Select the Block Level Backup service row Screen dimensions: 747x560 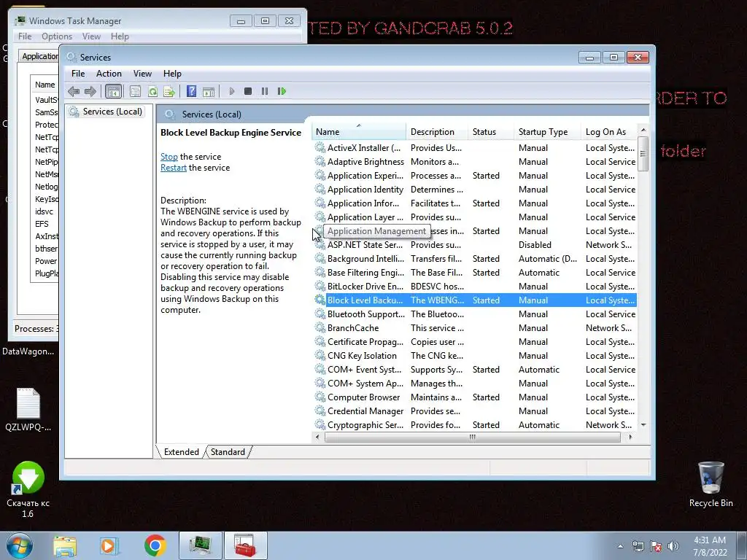click(x=475, y=300)
